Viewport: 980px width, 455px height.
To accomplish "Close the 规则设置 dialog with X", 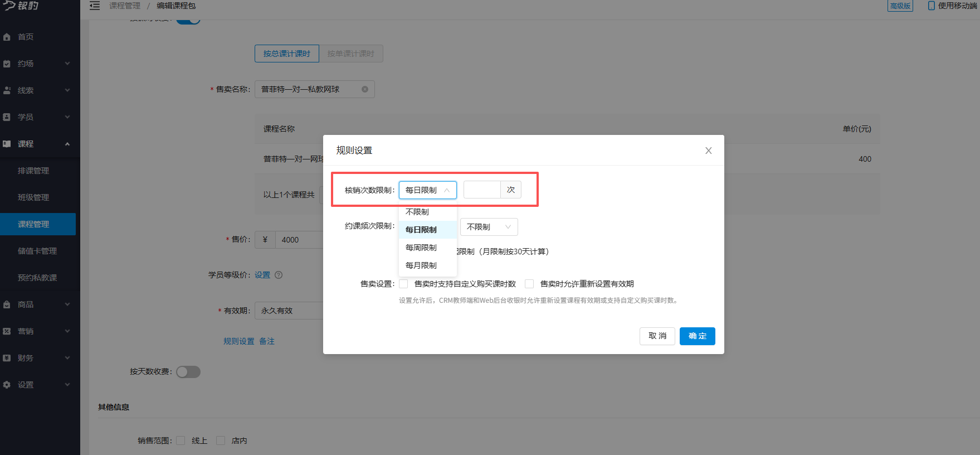I will (x=709, y=151).
